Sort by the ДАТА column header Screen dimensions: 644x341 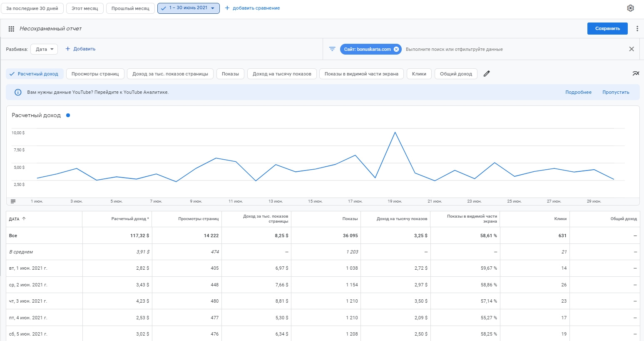(15, 219)
